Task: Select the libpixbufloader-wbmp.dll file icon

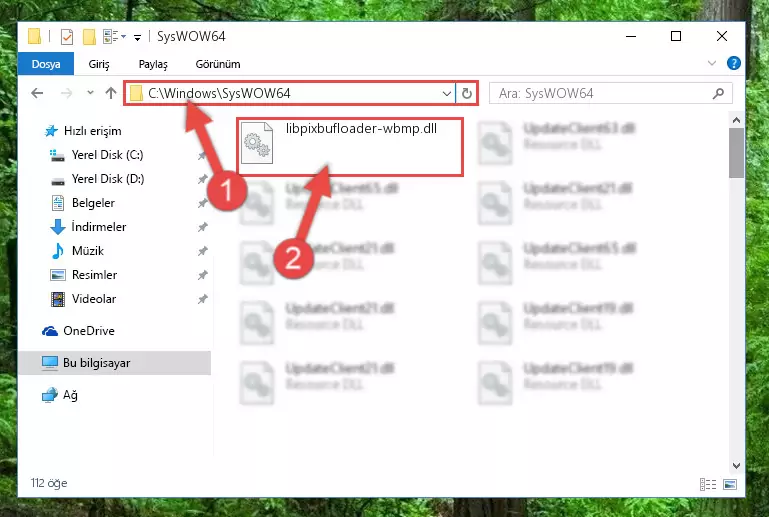Action: tap(257, 143)
